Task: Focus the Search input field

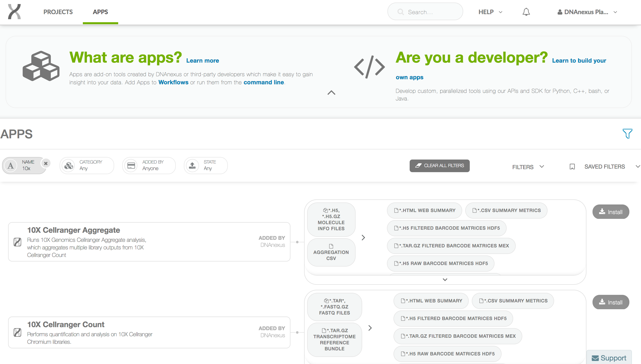Action: 425,12
